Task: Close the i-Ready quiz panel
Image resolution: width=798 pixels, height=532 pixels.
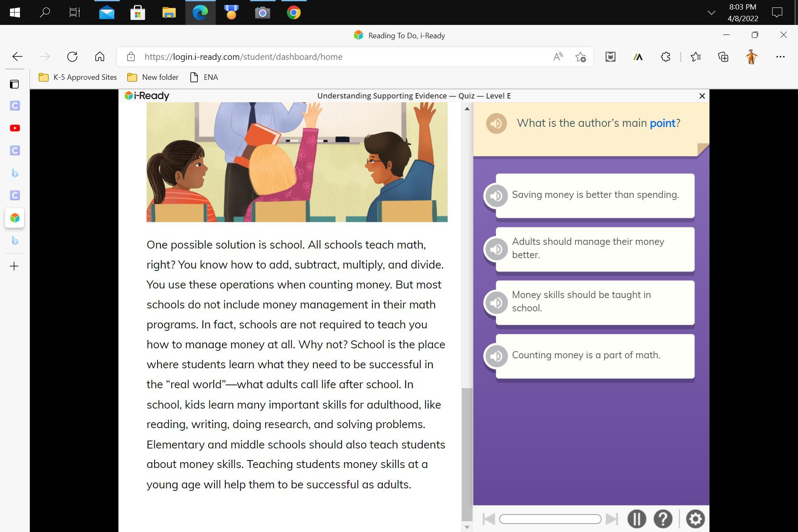Action: point(702,96)
